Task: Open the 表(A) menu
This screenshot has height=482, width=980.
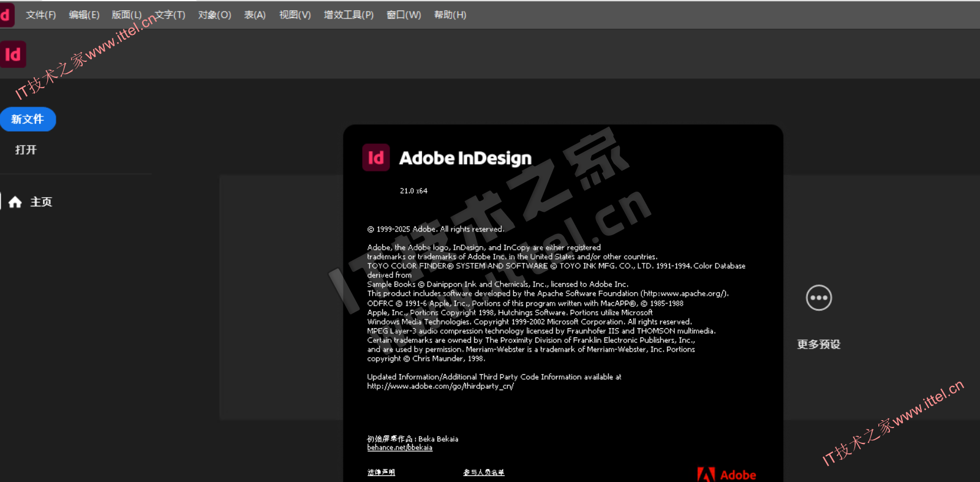Action: [255, 15]
